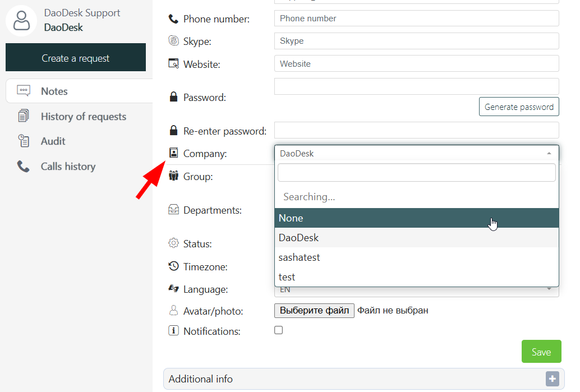Click the History of requests documents icon
Viewport: 580px width, 392px height.
(24, 116)
